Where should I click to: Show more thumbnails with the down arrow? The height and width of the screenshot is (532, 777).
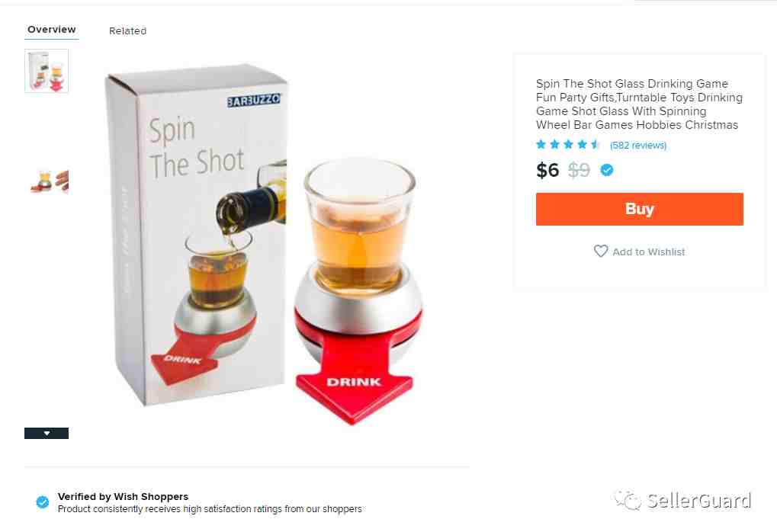click(x=47, y=433)
